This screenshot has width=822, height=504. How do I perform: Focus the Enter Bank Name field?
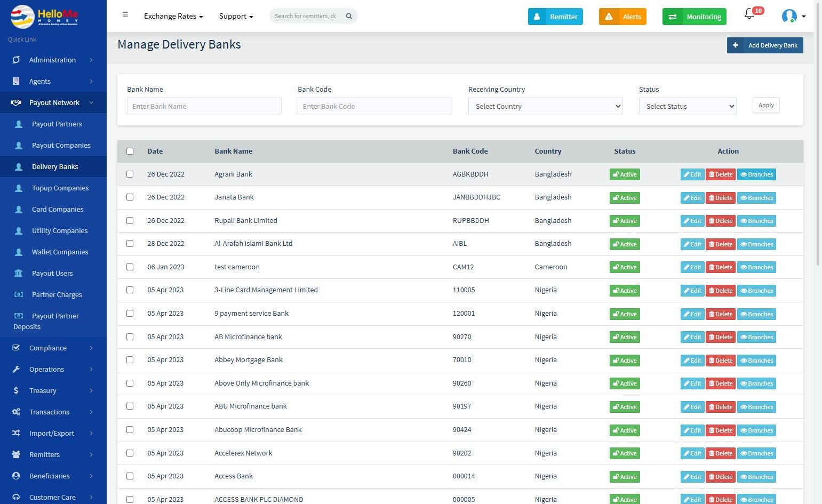pyautogui.click(x=204, y=106)
